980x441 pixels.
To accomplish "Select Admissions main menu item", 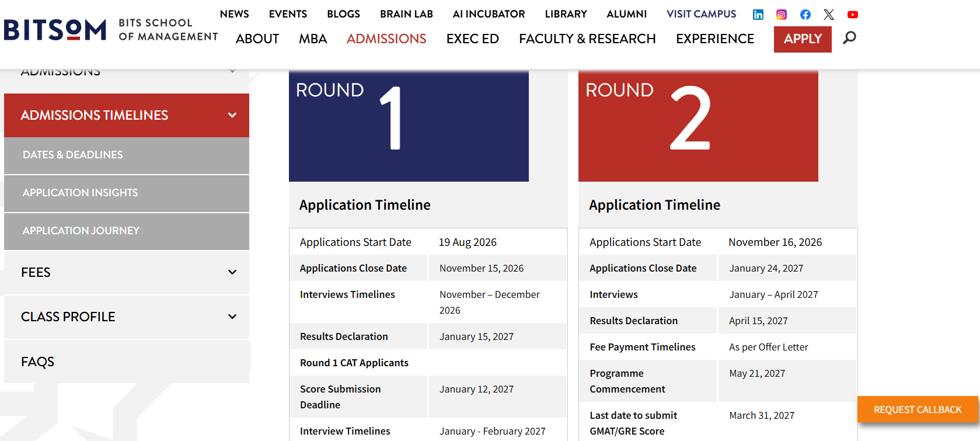I will tap(386, 39).
